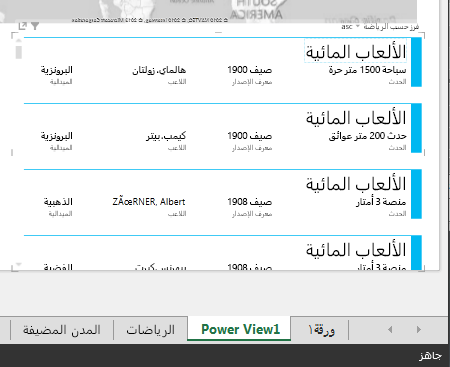
Task: Click صيف 1900 in the هالماي، زولتان card
Action: tap(250, 70)
